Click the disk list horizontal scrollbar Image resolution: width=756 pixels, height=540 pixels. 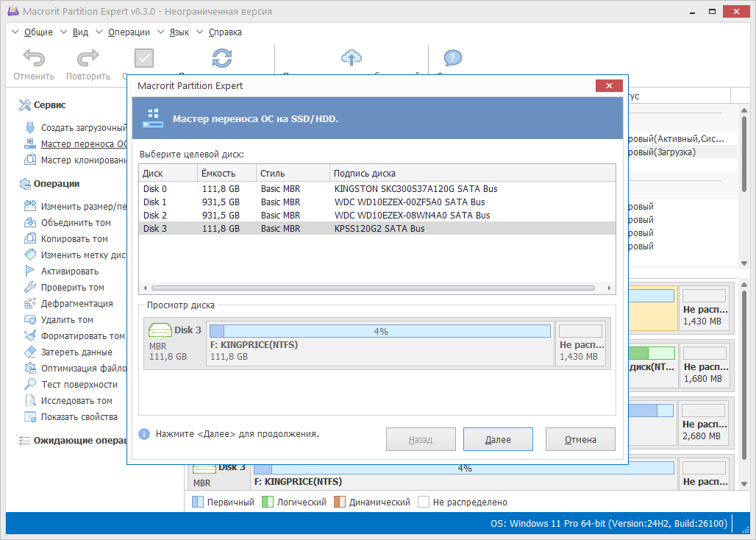point(373,288)
